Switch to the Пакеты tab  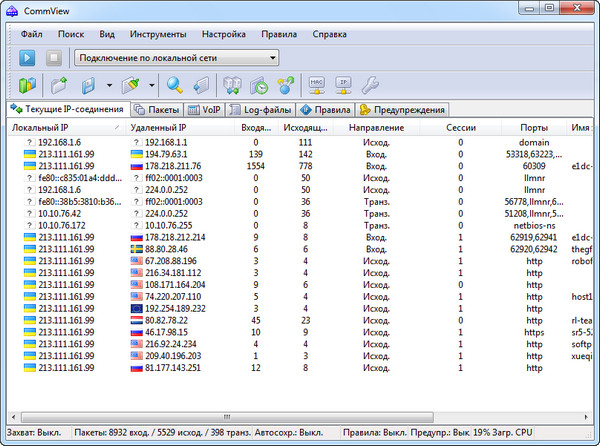(158, 109)
